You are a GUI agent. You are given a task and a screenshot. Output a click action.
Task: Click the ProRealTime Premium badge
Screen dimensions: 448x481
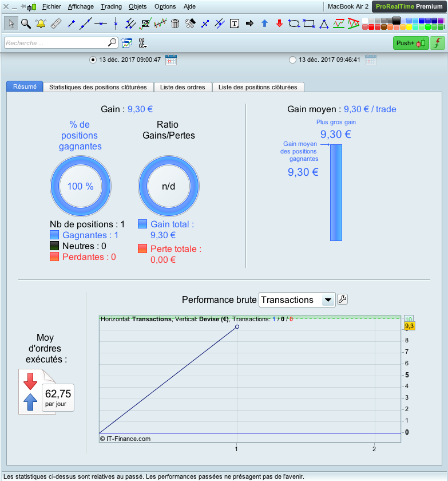(409, 6)
